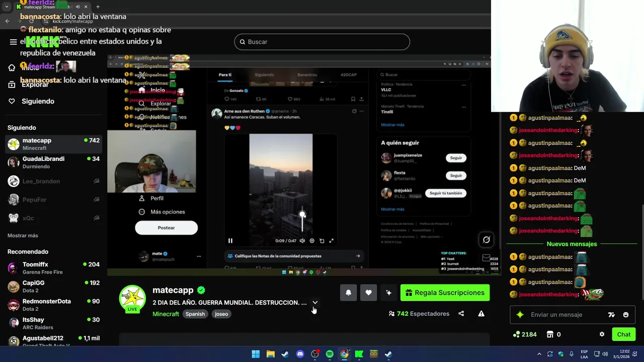Open the Minecraft category link
Screen dimensions: 644x362
click(x=166, y=314)
